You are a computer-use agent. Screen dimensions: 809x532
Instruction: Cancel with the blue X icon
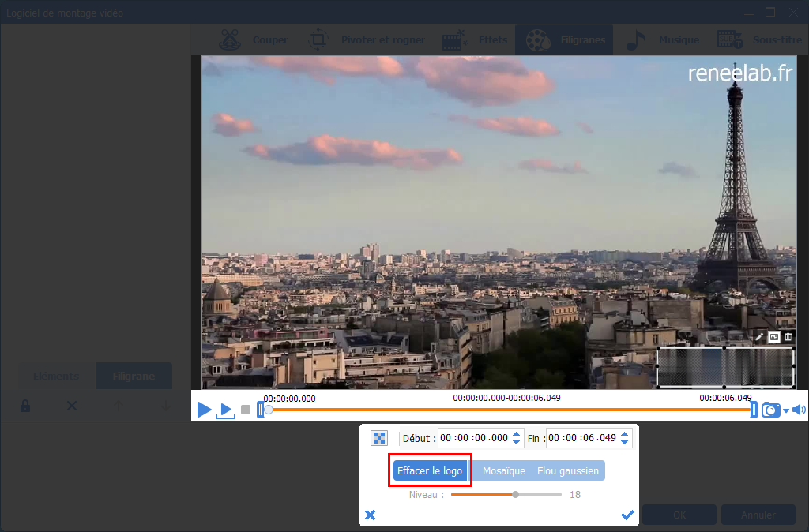(x=370, y=515)
